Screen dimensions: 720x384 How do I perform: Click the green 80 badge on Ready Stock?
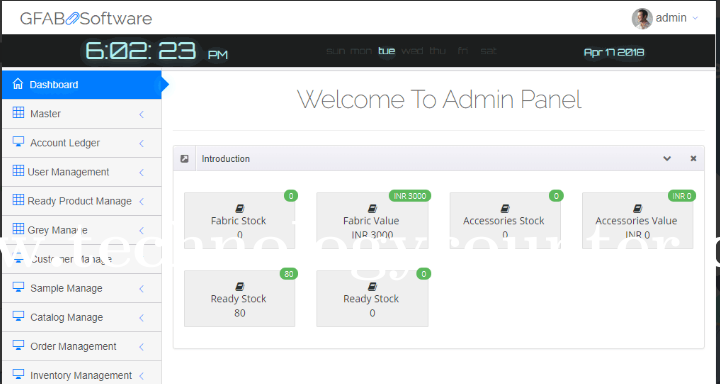[289, 274]
